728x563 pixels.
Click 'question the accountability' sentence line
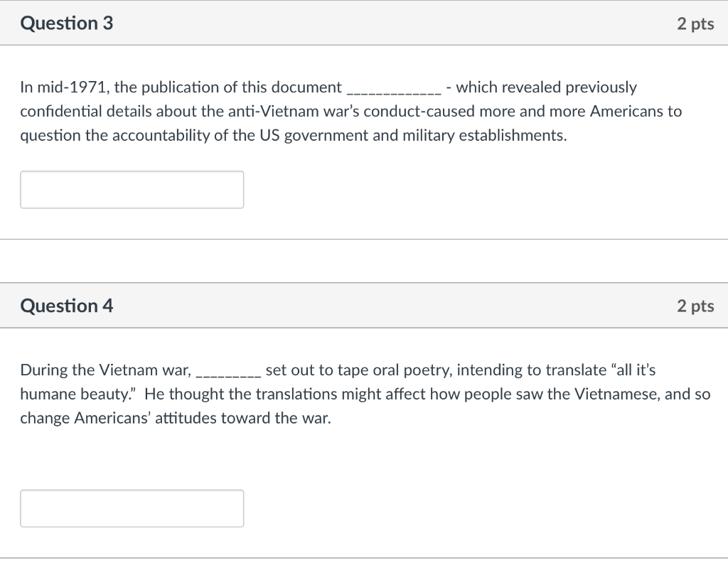pos(294,136)
